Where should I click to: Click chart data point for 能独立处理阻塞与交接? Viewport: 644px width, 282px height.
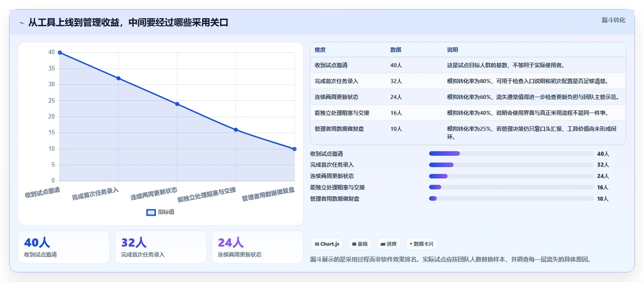point(235,130)
